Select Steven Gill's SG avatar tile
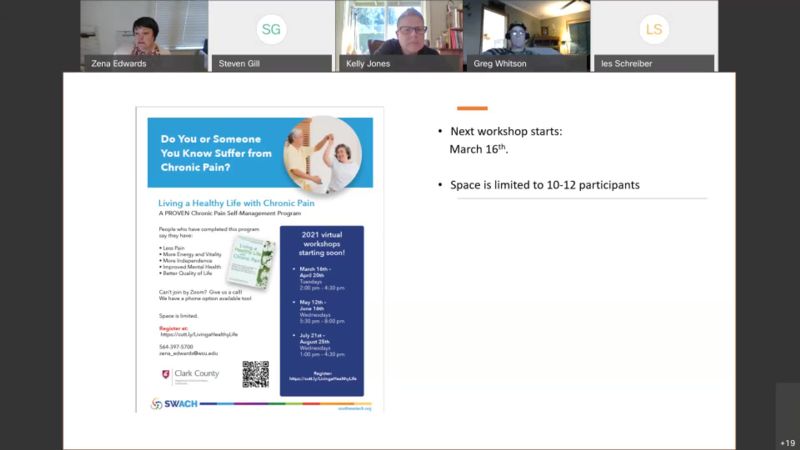Image resolution: width=800 pixels, height=450 pixels. [271, 29]
